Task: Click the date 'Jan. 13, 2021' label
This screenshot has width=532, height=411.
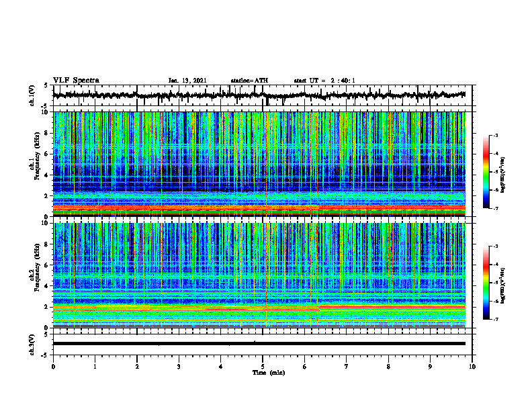Action: coord(187,81)
